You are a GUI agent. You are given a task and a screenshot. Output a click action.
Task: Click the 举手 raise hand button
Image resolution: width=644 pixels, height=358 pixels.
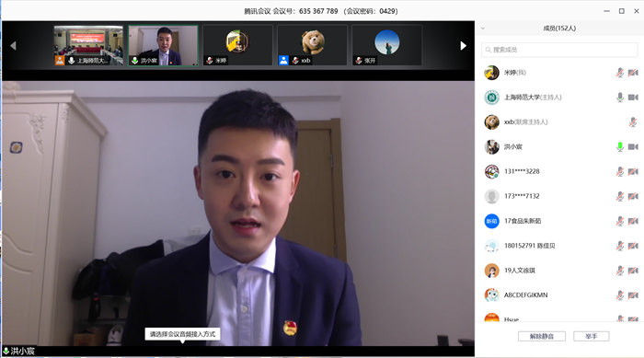[591, 336]
